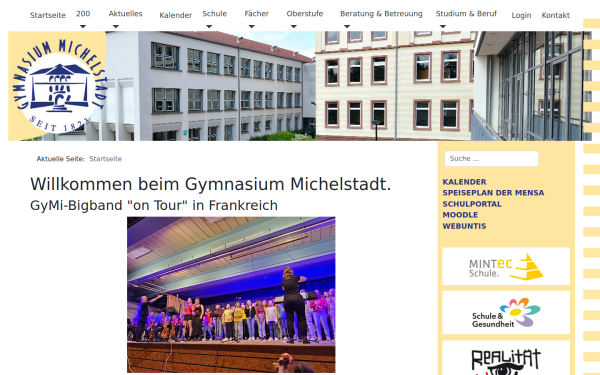Open the SCHULPORTAL link
Screen dimensions: 600x375
point(472,204)
